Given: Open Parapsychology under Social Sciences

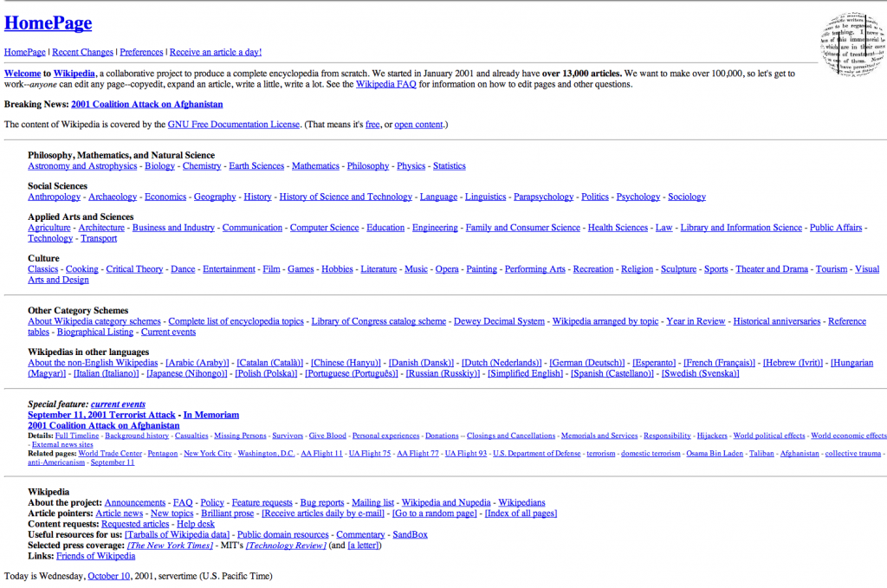Looking at the screenshot, I should 544,197.
